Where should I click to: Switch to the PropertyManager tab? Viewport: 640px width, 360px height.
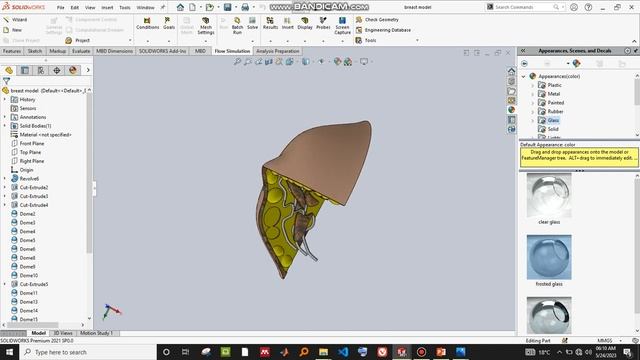pyautogui.click(x=25, y=70)
